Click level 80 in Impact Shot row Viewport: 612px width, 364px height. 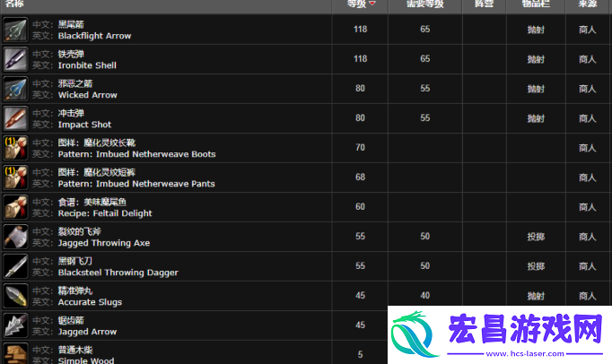360,118
